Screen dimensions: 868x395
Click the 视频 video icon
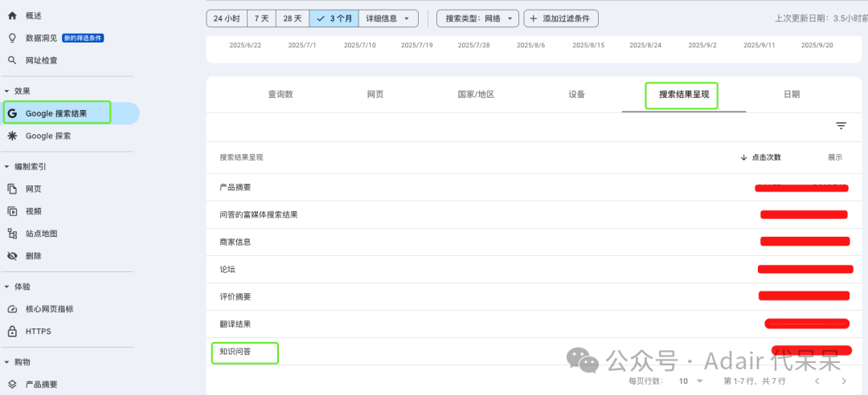(x=12, y=211)
